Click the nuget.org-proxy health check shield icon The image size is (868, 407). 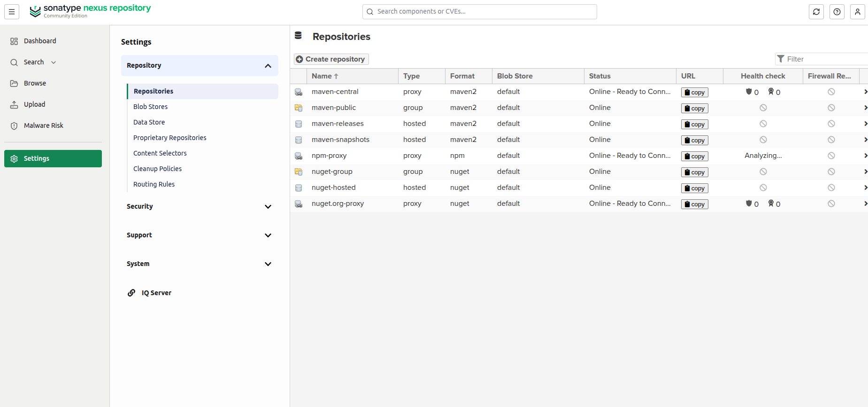tap(749, 203)
